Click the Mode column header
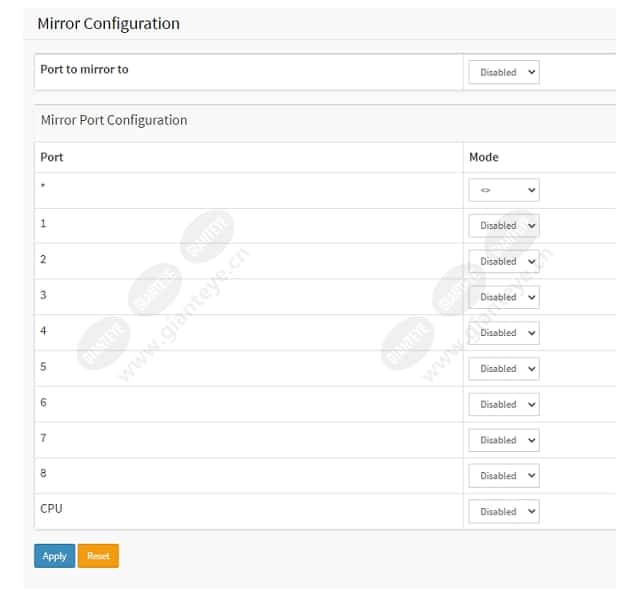The image size is (631, 592). point(484,157)
